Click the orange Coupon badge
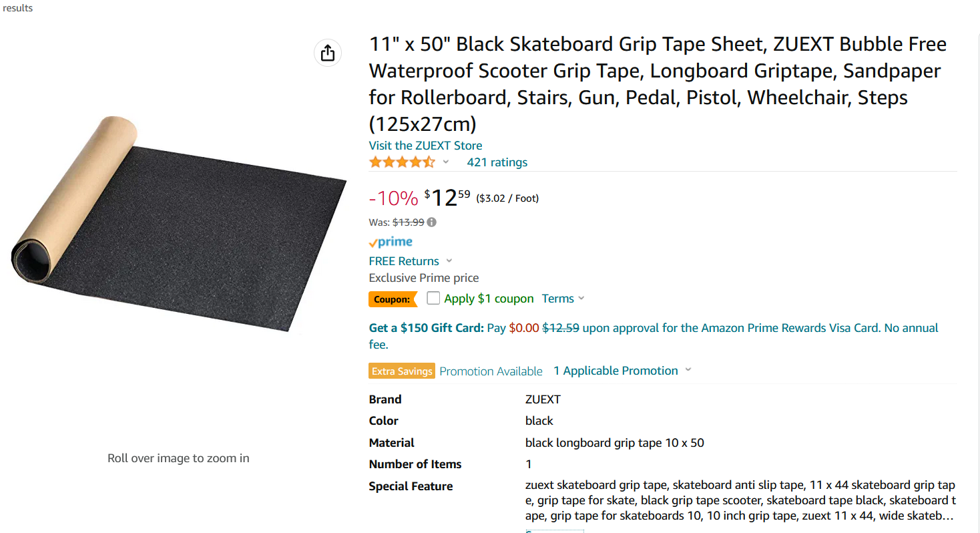Viewport: 980px width, 533px height. [392, 299]
